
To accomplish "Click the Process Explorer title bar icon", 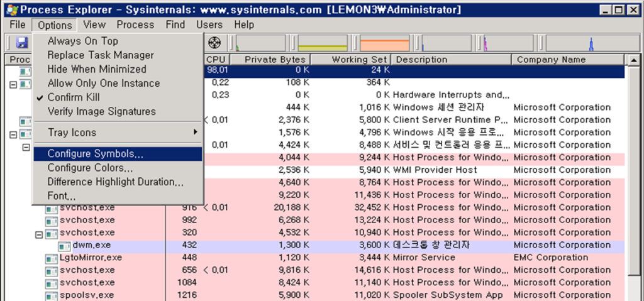I will (x=12, y=9).
